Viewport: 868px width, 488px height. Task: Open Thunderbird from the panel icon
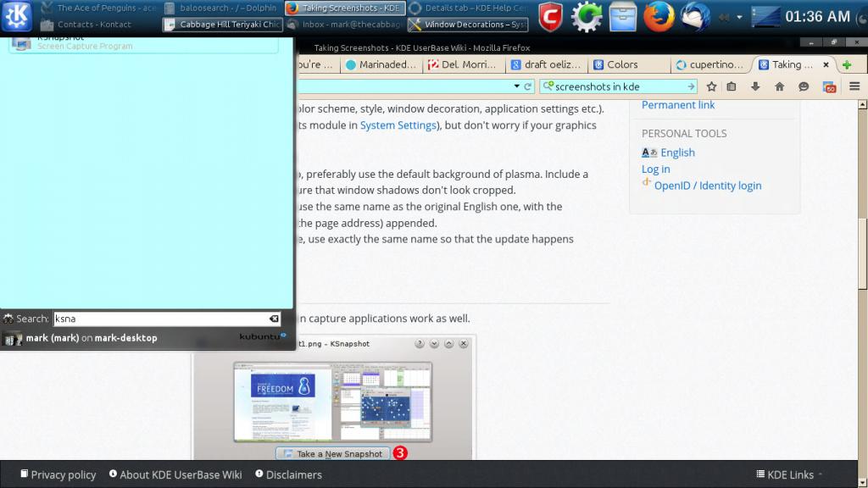(x=695, y=16)
